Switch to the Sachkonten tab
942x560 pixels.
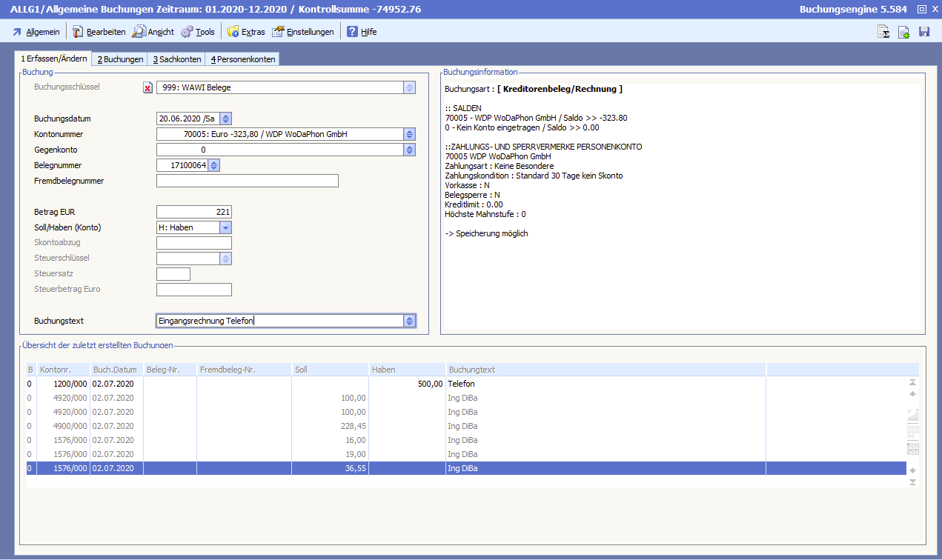[x=177, y=59]
